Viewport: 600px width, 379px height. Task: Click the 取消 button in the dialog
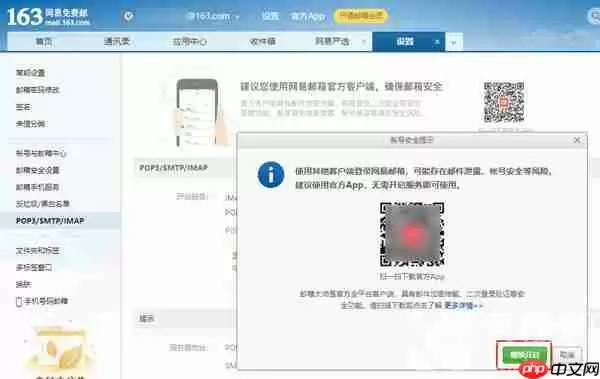[x=567, y=355]
